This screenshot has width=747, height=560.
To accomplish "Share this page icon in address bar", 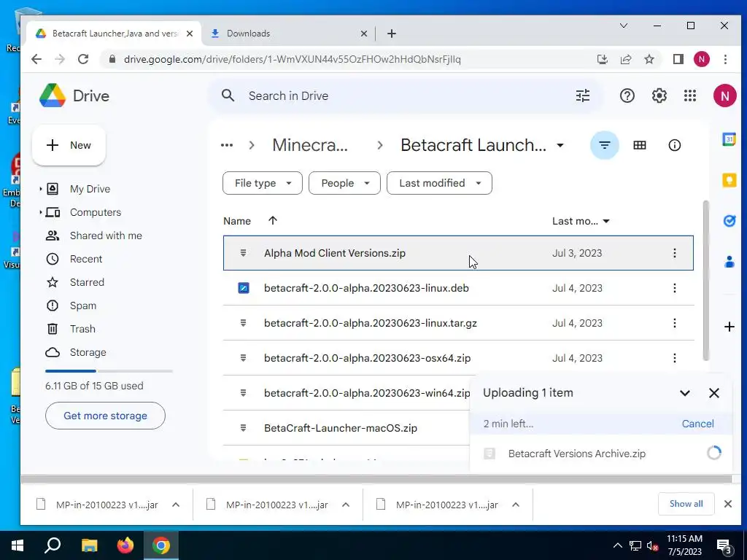I will pyautogui.click(x=625, y=59).
